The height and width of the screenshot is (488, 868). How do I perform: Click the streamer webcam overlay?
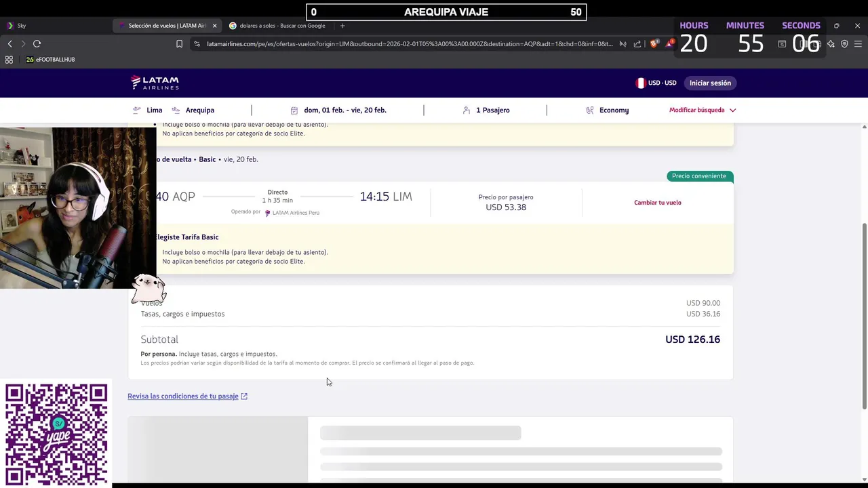pos(78,208)
